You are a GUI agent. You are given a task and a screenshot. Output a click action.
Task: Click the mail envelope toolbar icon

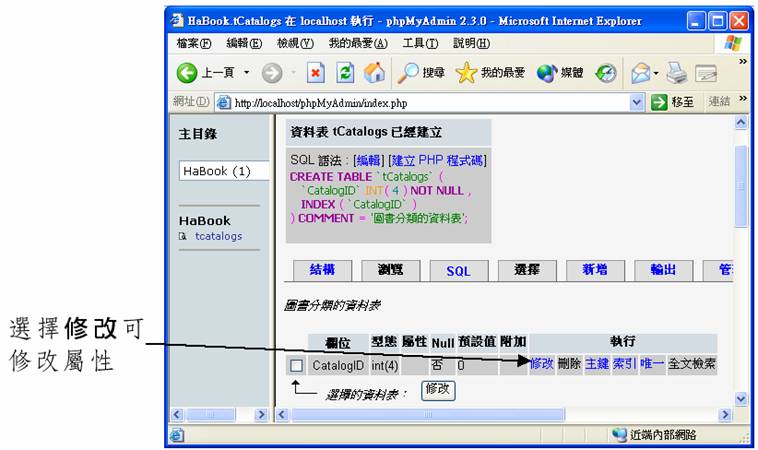pos(641,73)
